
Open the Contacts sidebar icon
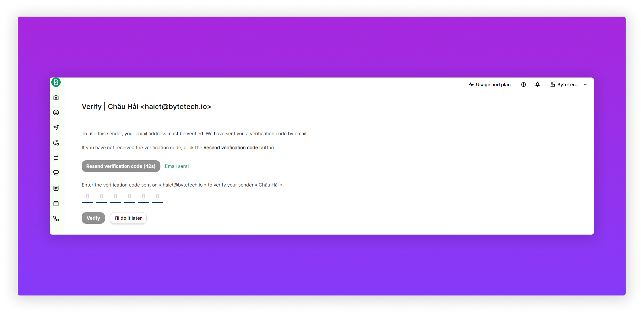click(56, 112)
